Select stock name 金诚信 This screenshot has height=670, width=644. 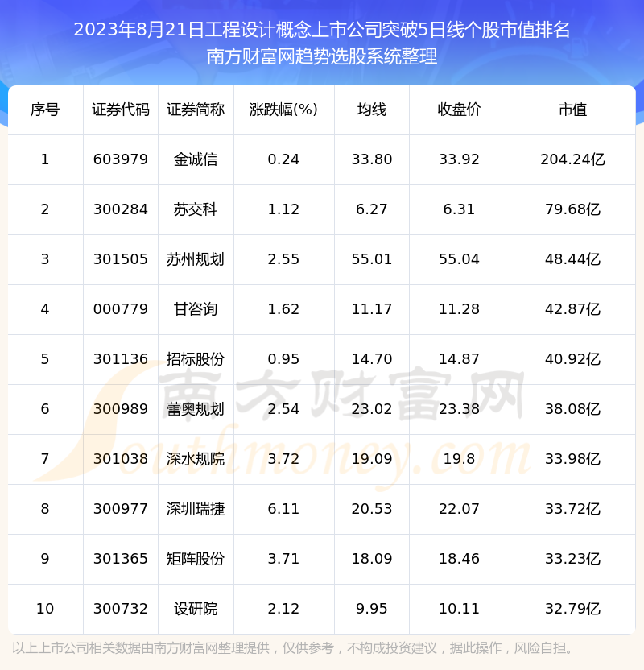pyautogui.click(x=196, y=159)
